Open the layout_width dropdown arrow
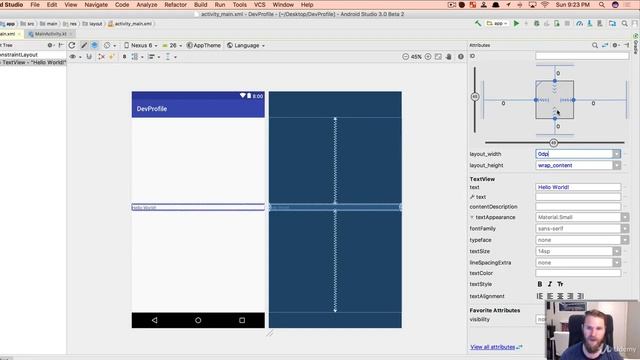 tap(616, 154)
